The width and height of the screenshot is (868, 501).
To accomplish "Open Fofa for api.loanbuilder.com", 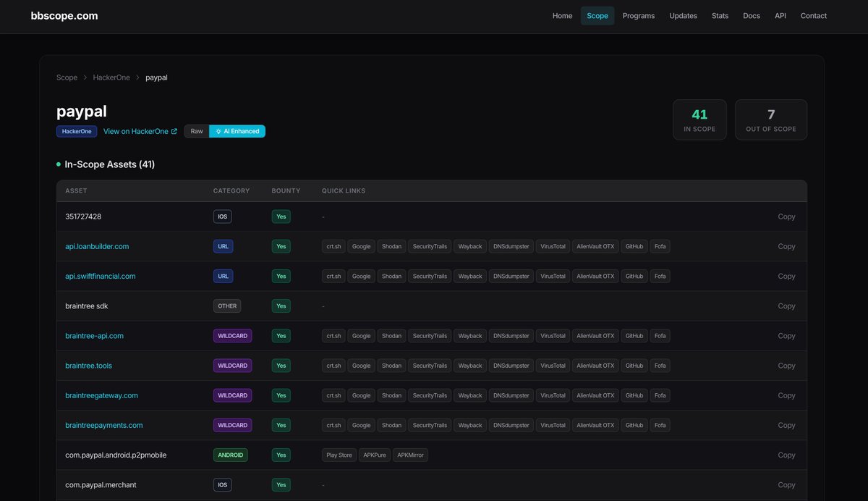I will tap(660, 246).
